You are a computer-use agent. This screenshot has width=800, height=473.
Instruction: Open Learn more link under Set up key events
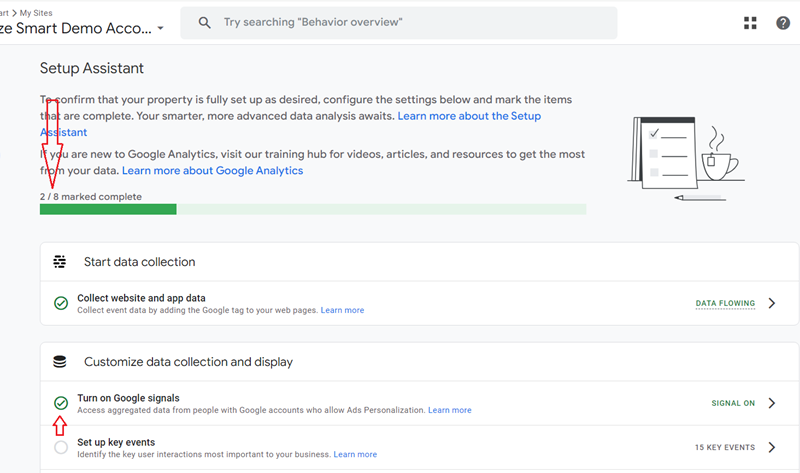(355, 455)
